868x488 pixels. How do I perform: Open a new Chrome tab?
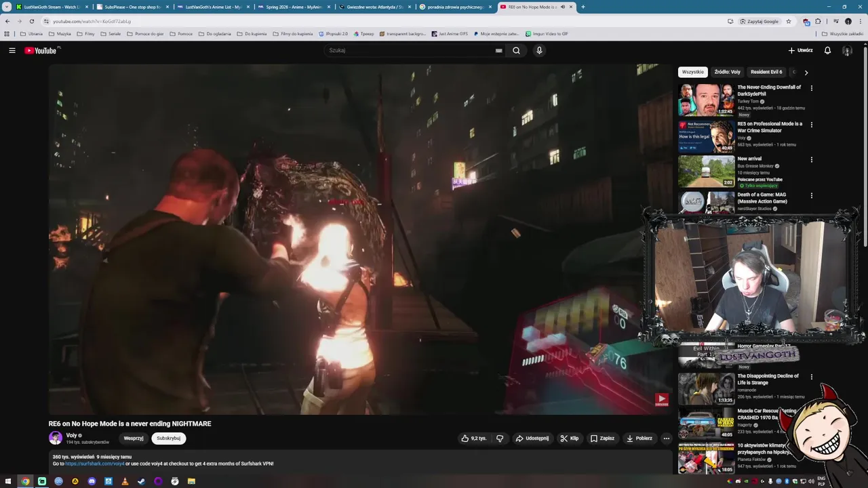[583, 7]
